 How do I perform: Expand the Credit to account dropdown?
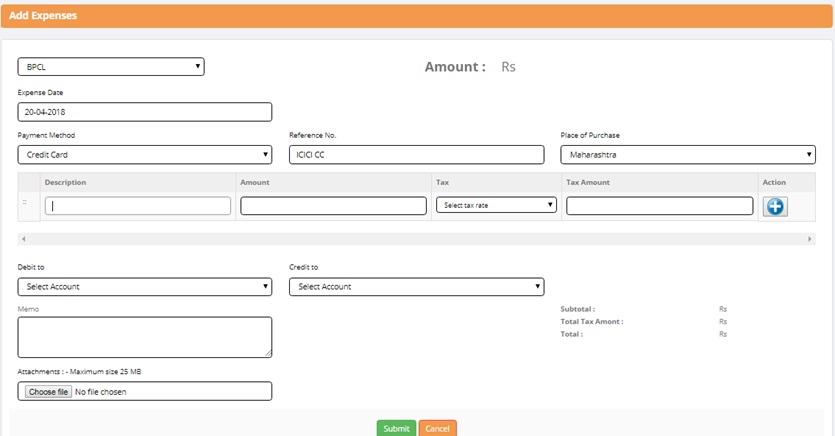(416, 287)
